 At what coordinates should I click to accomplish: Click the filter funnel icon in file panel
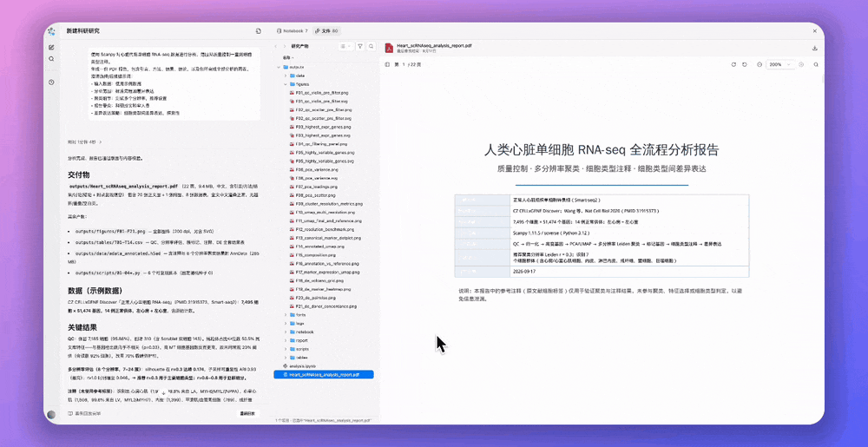point(360,47)
